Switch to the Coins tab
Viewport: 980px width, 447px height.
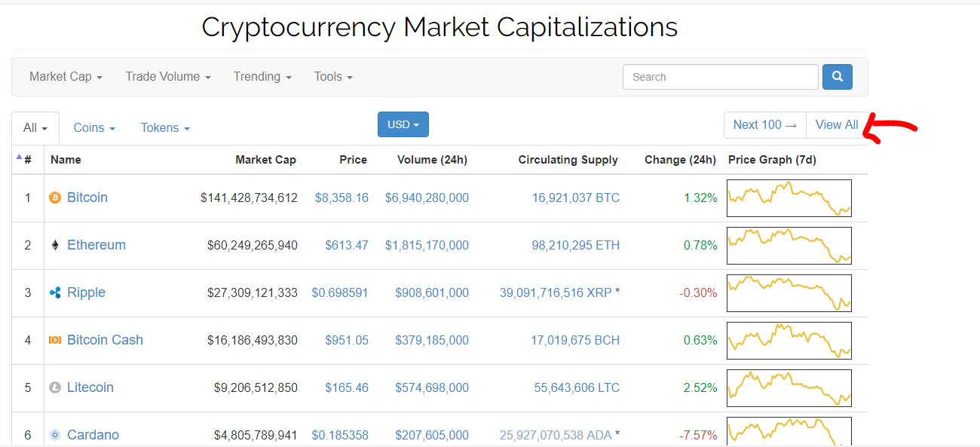click(x=94, y=128)
